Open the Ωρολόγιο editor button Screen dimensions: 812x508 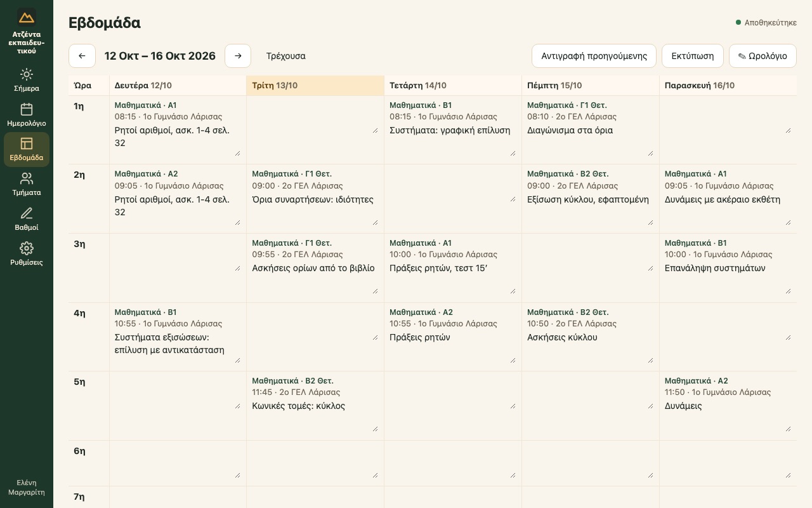[x=763, y=56]
